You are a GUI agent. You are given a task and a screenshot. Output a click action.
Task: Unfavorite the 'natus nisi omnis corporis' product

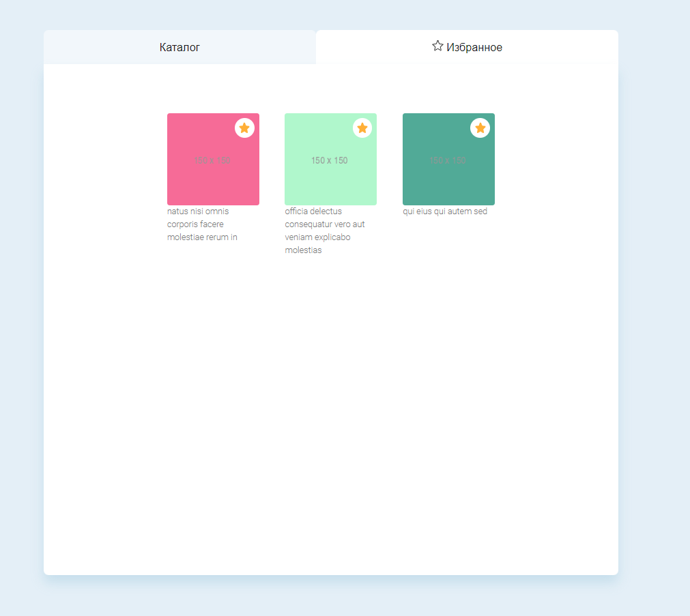tap(244, 128)
